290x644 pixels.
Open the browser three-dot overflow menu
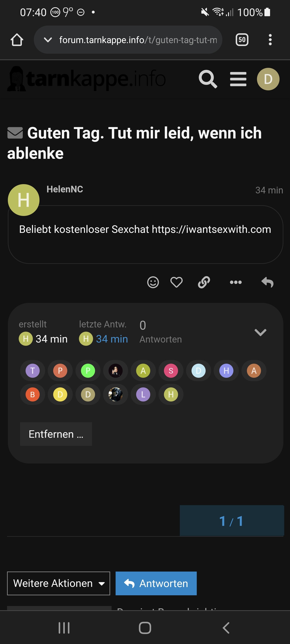pos(270,40)
